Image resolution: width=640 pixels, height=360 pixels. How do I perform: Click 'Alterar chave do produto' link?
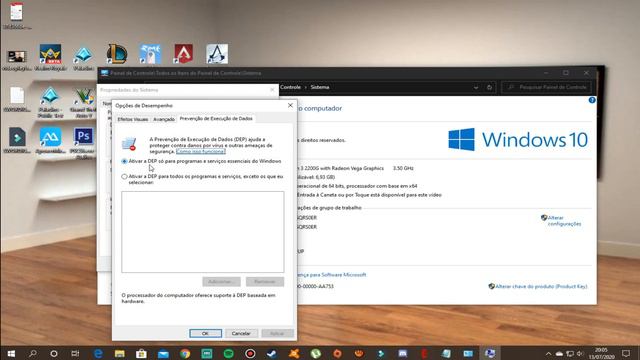point(541,287)
